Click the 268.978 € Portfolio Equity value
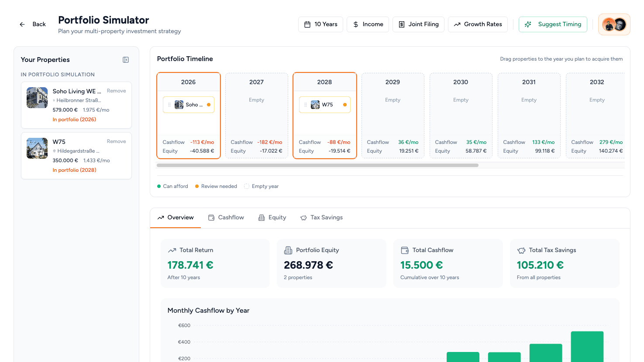The height and width of the screenshot is (362, 644). click(308, 265)
